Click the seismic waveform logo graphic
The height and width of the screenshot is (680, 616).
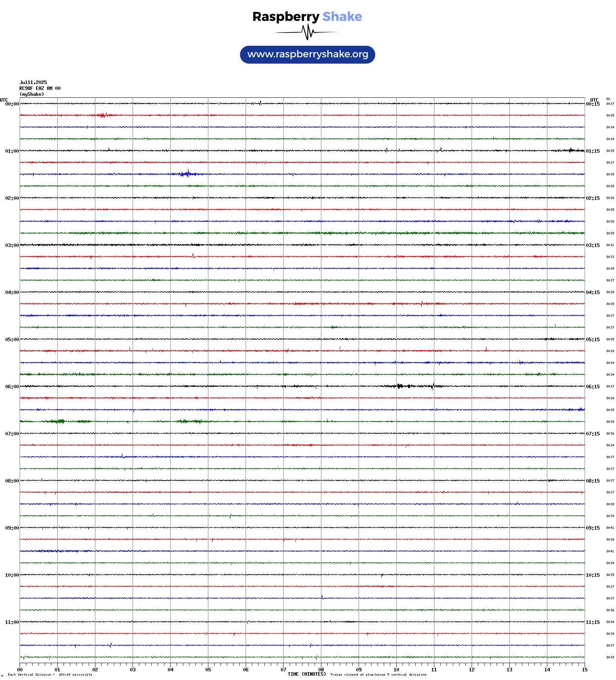point(307,32)
